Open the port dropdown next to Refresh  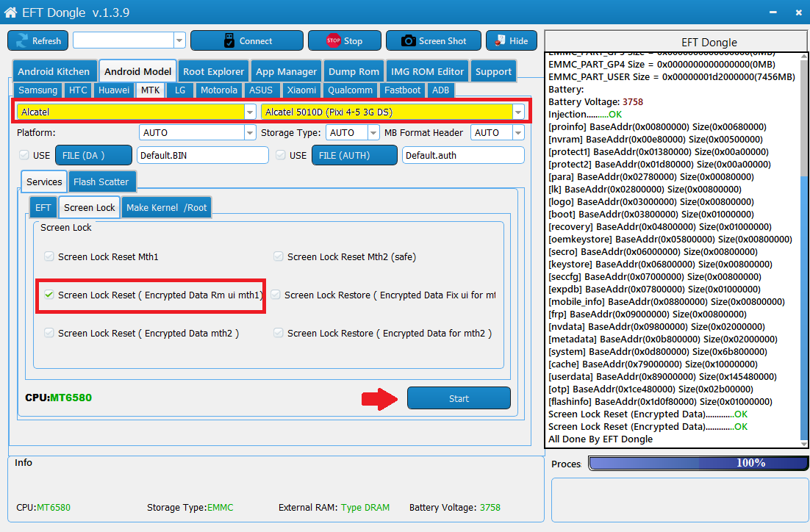(179, 40)
